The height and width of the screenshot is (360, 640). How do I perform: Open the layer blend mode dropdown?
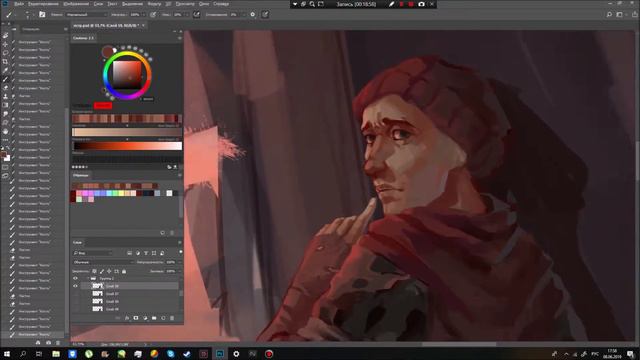coord(103,262)
